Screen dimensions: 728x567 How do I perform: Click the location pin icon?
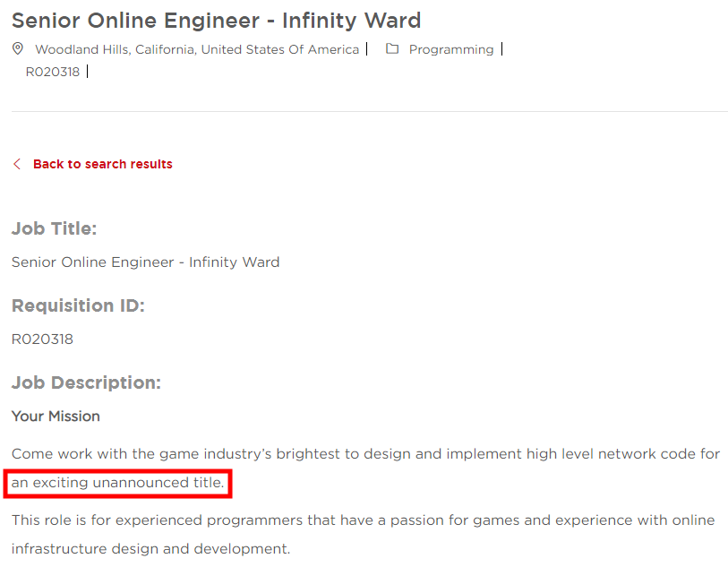[x=17, y=49]
